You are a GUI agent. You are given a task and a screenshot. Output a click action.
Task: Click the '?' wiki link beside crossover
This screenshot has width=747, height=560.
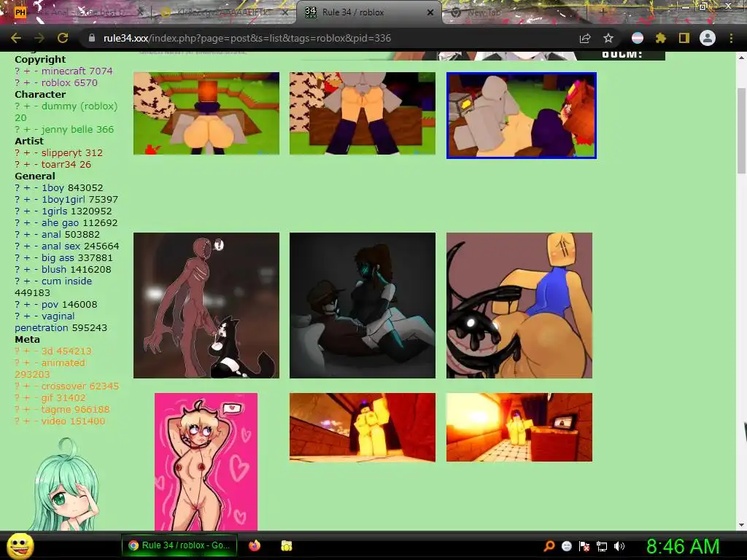(18, 386)
